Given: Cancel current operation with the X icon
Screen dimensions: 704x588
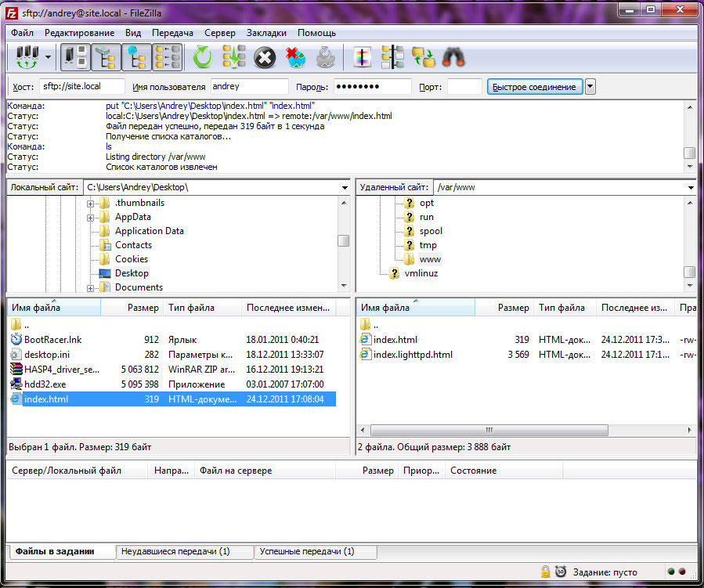Looking at the screenshot, I should pyautogui.click(x=265, y=57).
